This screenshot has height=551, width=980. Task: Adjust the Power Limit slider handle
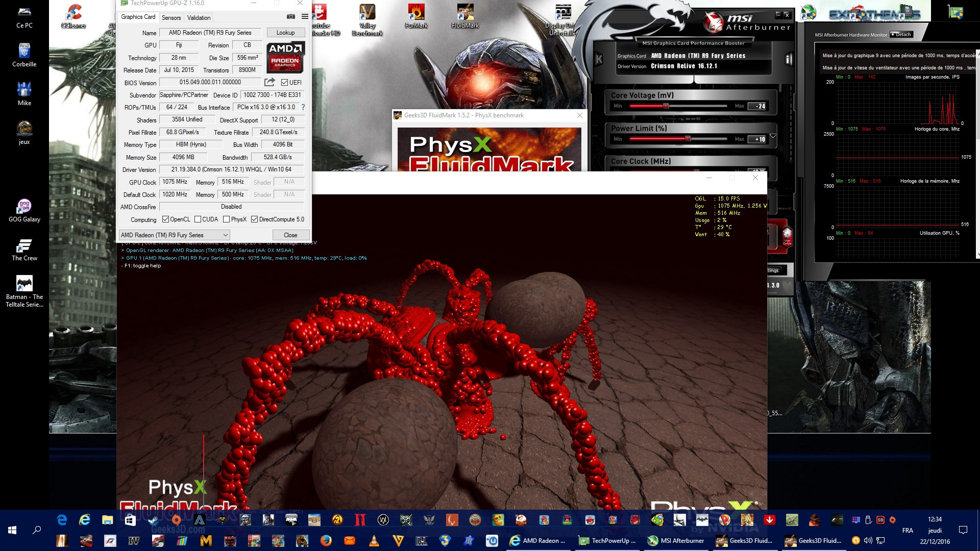688,139
